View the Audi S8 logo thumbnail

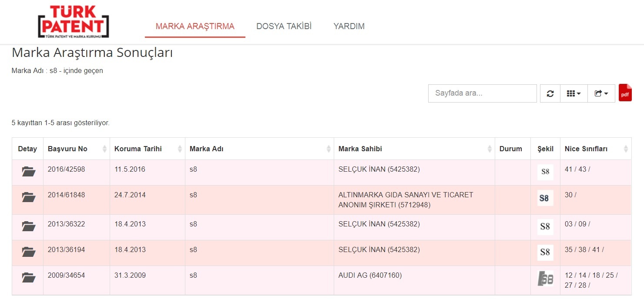pos(545,279)
